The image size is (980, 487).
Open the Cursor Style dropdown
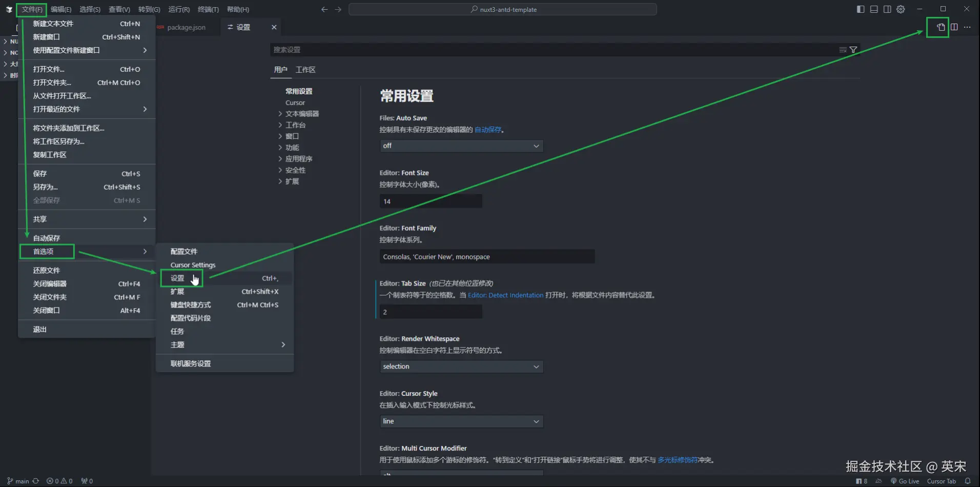[461, 421]
